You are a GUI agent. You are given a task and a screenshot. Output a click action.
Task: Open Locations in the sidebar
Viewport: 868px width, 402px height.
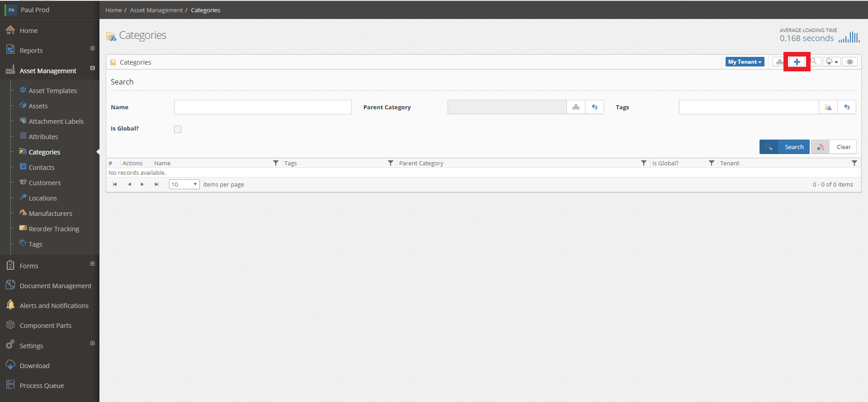pos(43,198)
